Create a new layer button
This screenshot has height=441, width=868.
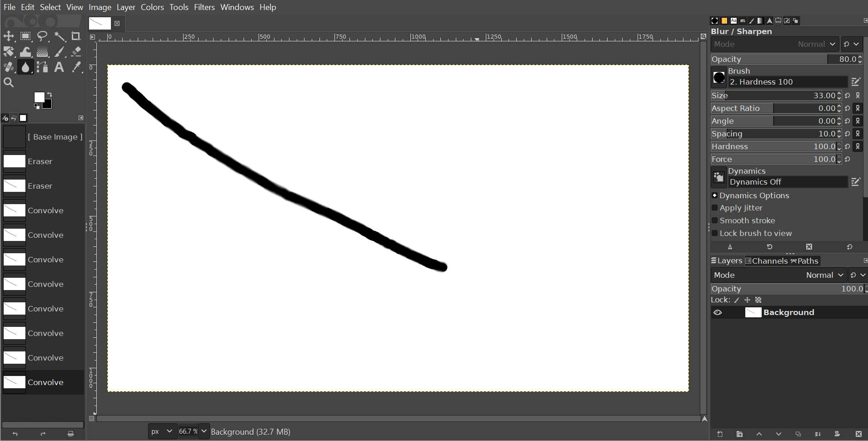point(720,434)
